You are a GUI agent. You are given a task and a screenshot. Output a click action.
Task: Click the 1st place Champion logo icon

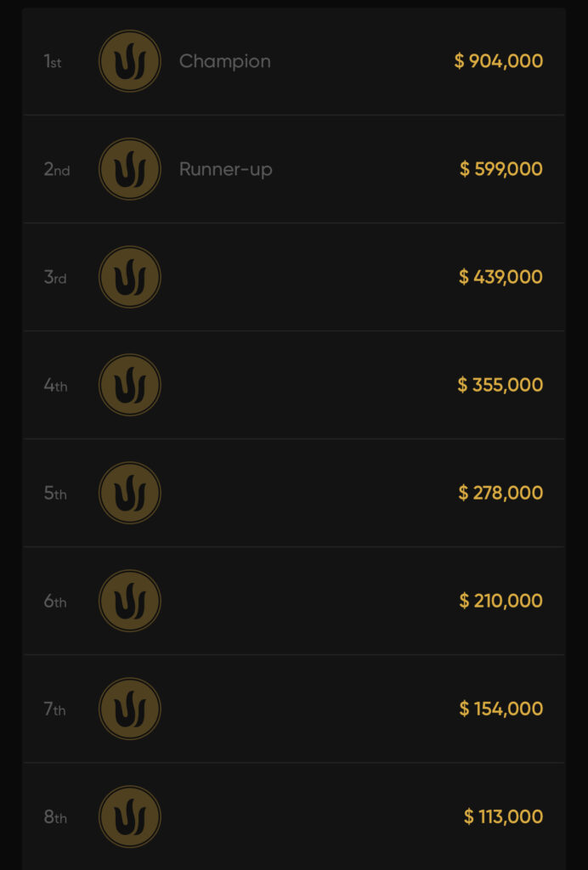point(129,61)
